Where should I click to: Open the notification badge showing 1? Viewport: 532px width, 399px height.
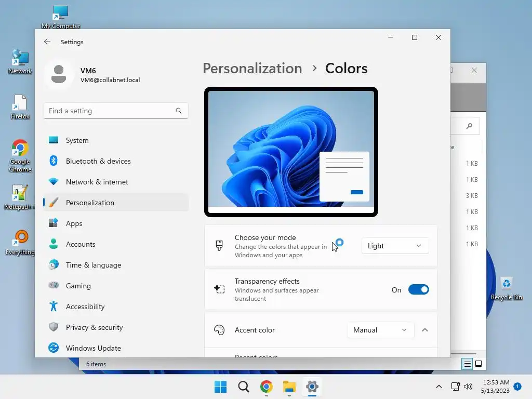pos(517,386)
